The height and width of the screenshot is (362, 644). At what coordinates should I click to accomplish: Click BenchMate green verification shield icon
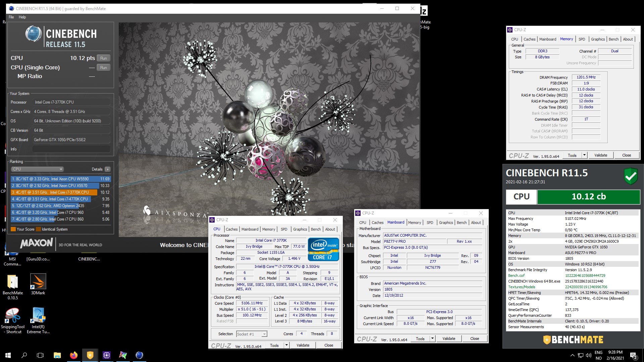coord(631,176)
